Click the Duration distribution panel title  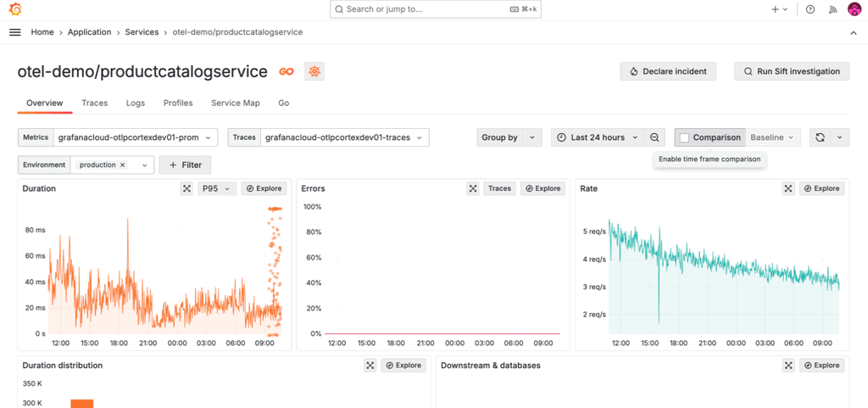63,366
